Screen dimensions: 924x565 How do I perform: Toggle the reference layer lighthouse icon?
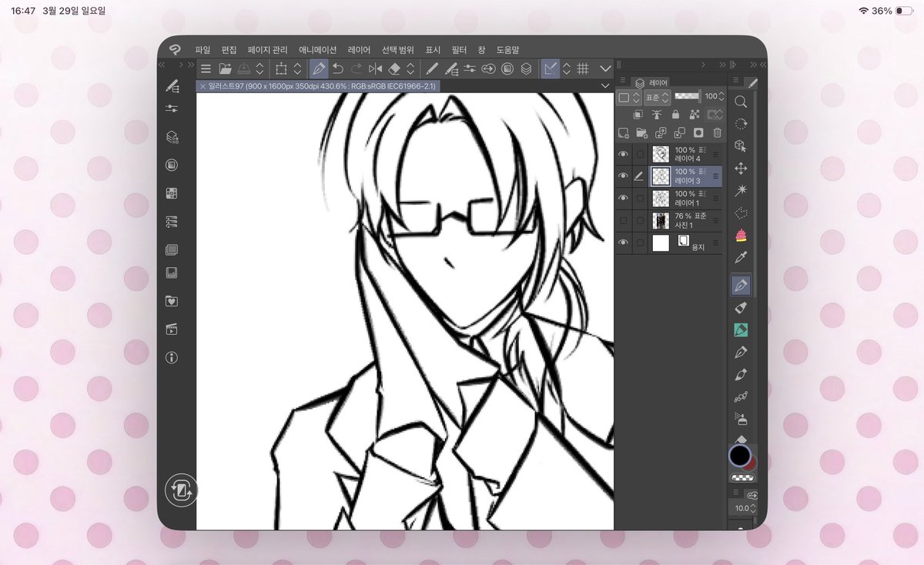click(x=657, y=114)
